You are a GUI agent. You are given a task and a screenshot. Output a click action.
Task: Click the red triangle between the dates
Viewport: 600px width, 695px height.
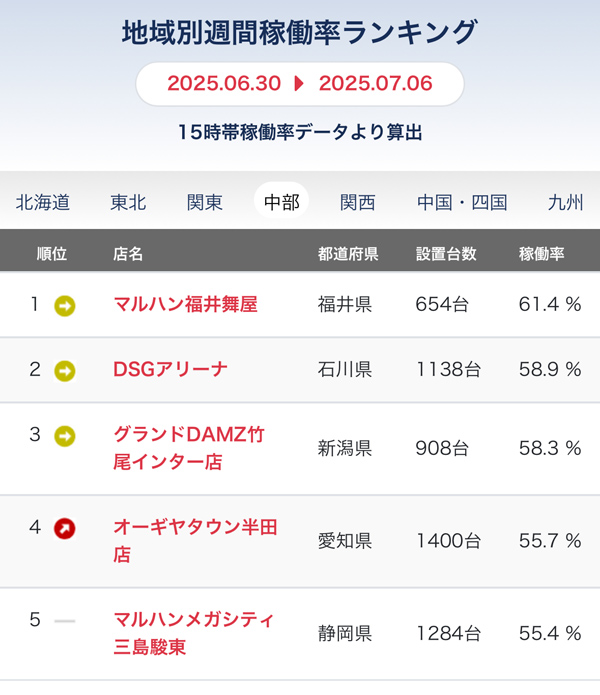(x=300, y=83)
